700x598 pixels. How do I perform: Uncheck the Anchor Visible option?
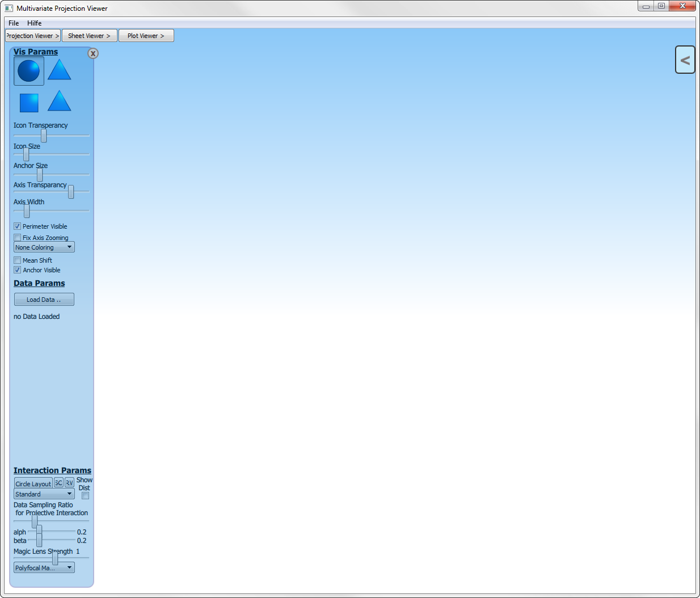[x=18, y=270]
